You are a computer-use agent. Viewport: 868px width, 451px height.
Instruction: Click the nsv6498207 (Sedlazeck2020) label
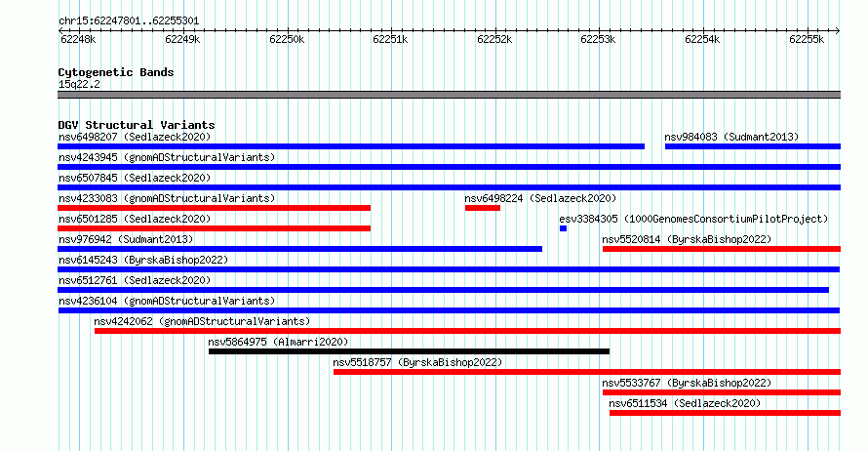[135, 137]
